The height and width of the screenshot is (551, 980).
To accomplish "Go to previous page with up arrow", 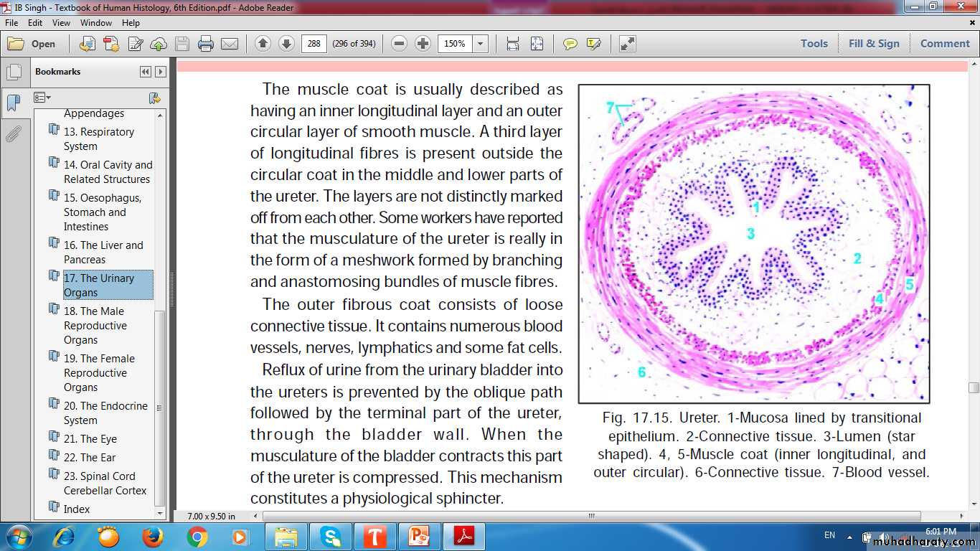I will (x=263, y=44).
